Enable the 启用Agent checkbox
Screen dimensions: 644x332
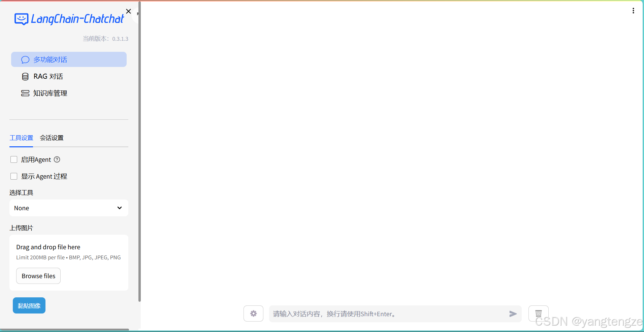[x=14, y=159]
